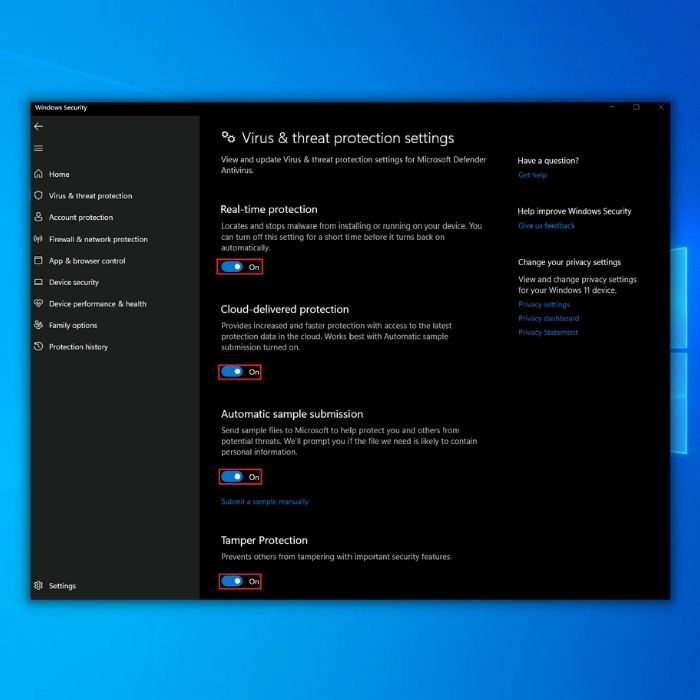
Task: Open the hamburger navigation menu
Action: coord(38,148)
